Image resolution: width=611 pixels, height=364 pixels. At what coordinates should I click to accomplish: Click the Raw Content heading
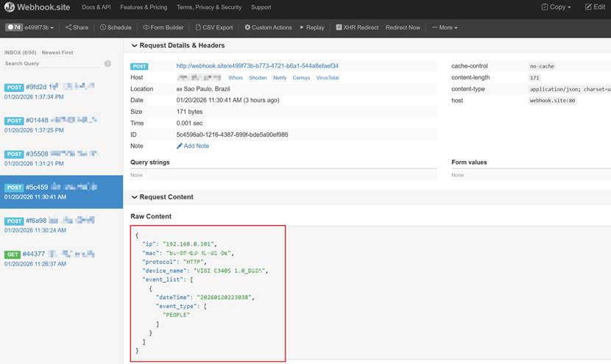pos(151,216)
